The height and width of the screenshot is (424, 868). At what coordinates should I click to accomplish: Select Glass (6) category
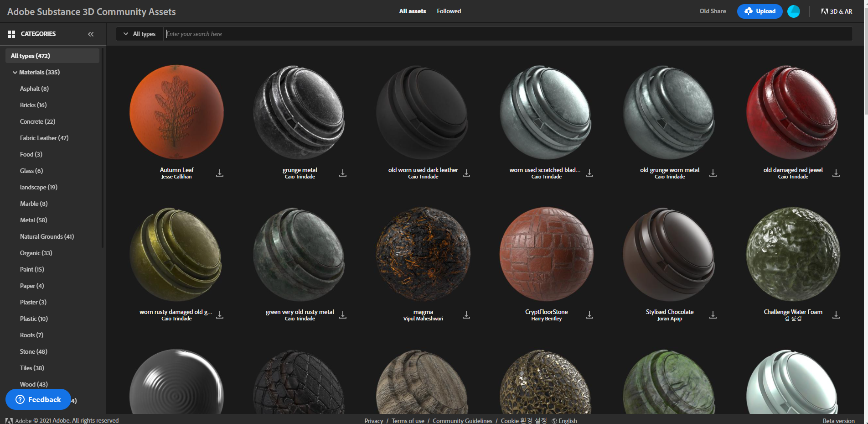(31, 171)
